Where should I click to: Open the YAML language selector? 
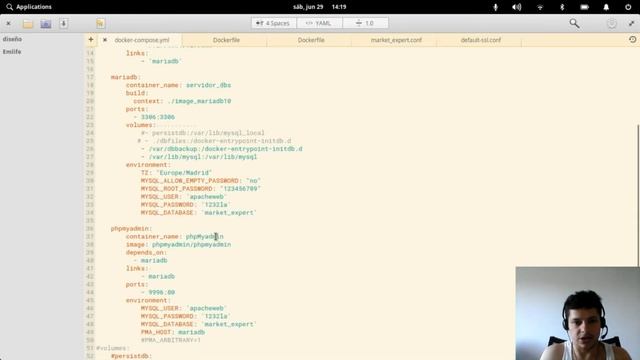(320, 23)
